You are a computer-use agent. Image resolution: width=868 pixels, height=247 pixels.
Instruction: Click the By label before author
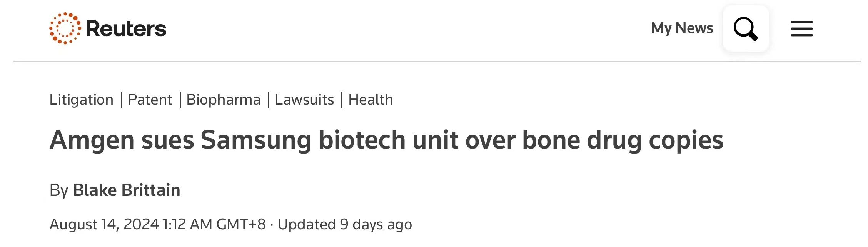[59, 190]
